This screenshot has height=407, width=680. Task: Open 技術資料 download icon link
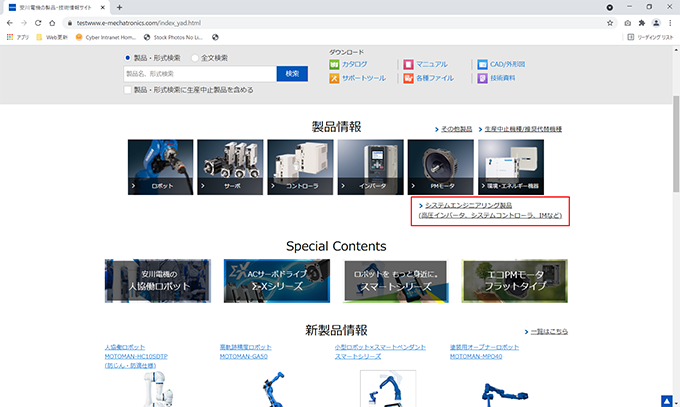click(x=497, y=78)
